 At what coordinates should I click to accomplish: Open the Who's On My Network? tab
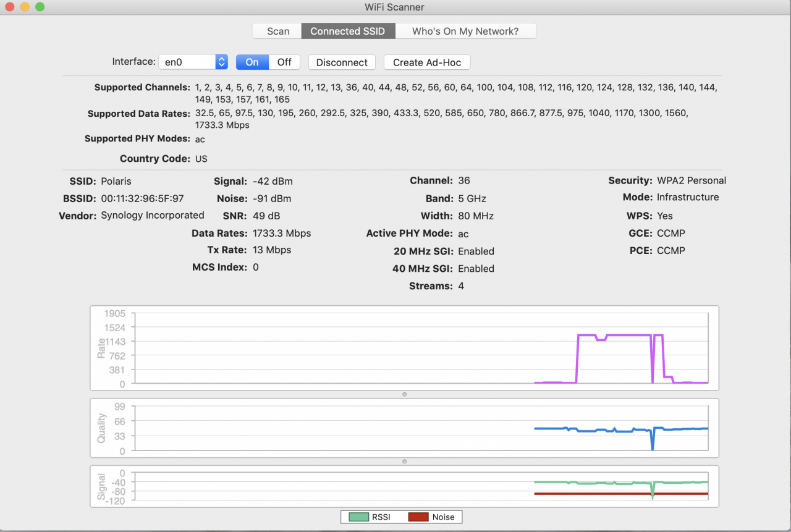pos(465,31)
